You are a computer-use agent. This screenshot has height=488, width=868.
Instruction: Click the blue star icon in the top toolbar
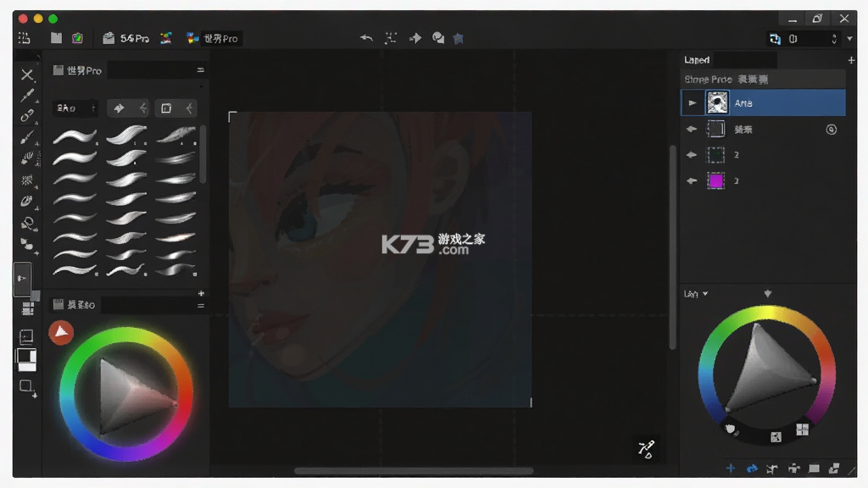[459, 39]
